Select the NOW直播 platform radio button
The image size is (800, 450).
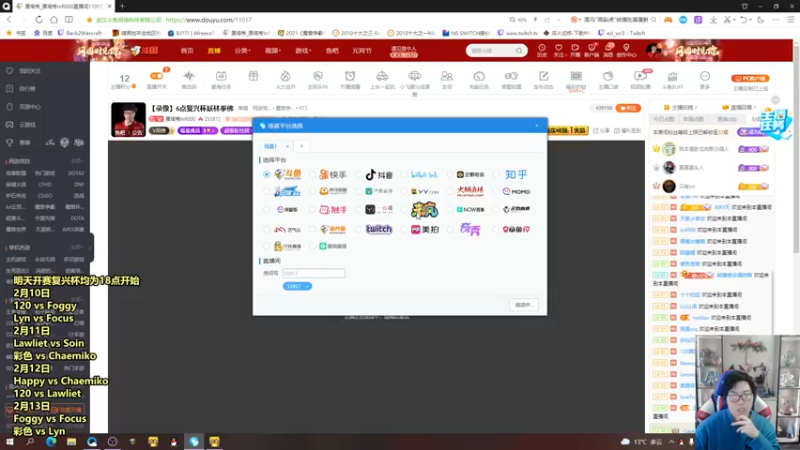(x=450, y=209)
